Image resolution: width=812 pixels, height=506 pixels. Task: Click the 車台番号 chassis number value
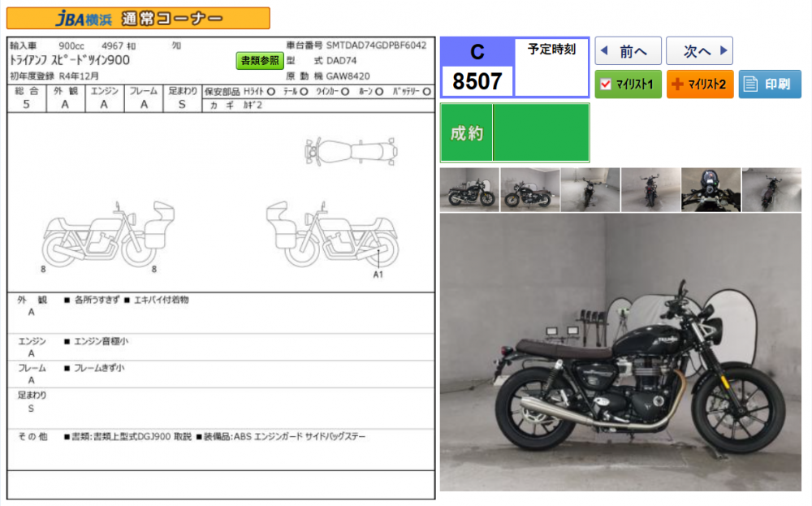(376, 45)
